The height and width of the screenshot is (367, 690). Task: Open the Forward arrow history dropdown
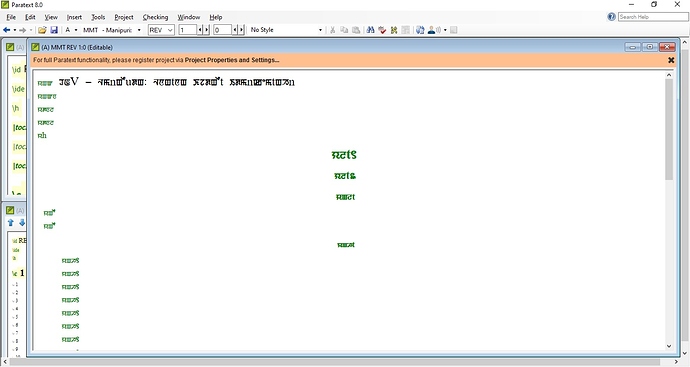pyautogui.click(x=31, y=30)
